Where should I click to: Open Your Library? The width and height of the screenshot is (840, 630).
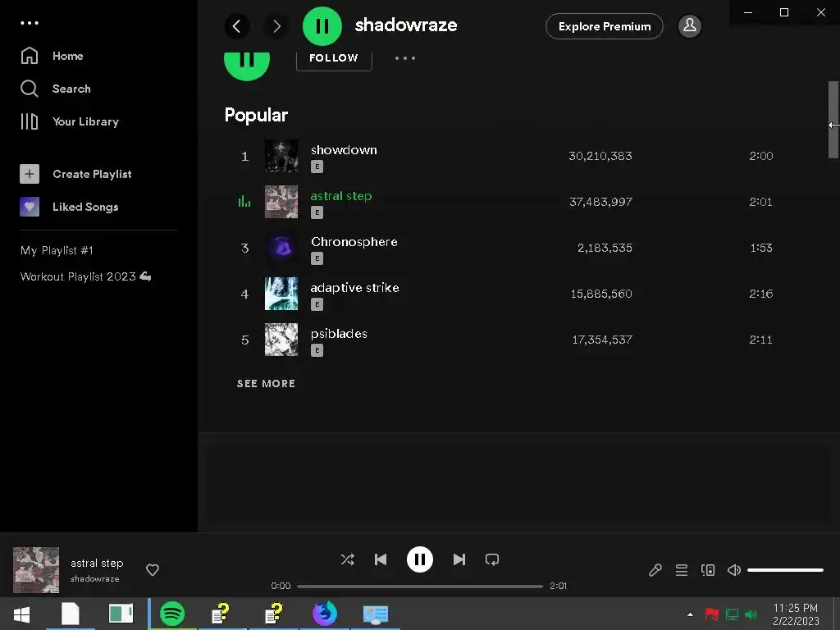(x=70, y=121)
